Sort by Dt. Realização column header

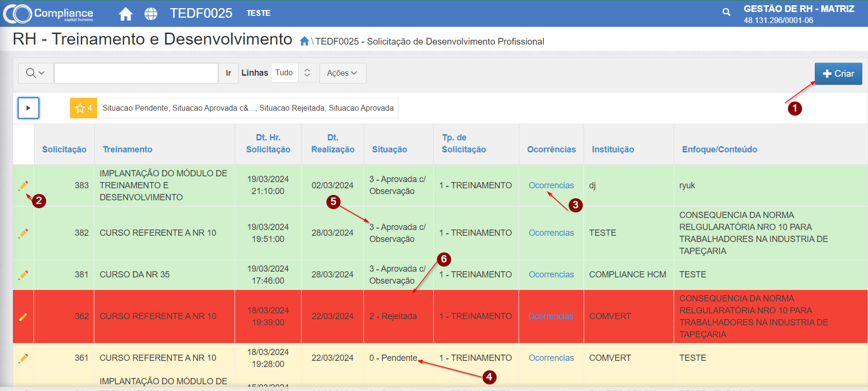coord(333,144)
